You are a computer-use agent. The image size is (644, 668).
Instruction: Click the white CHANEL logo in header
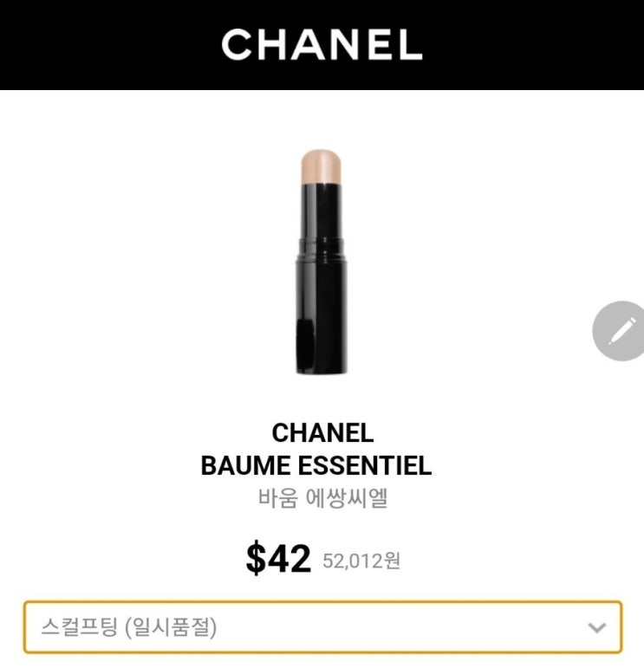click(322, 44)
